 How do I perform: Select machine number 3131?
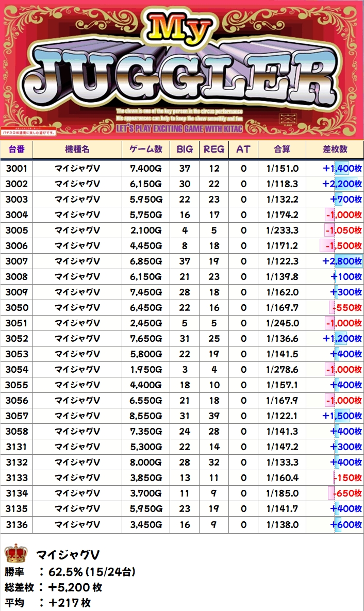(x=16, y=447)
